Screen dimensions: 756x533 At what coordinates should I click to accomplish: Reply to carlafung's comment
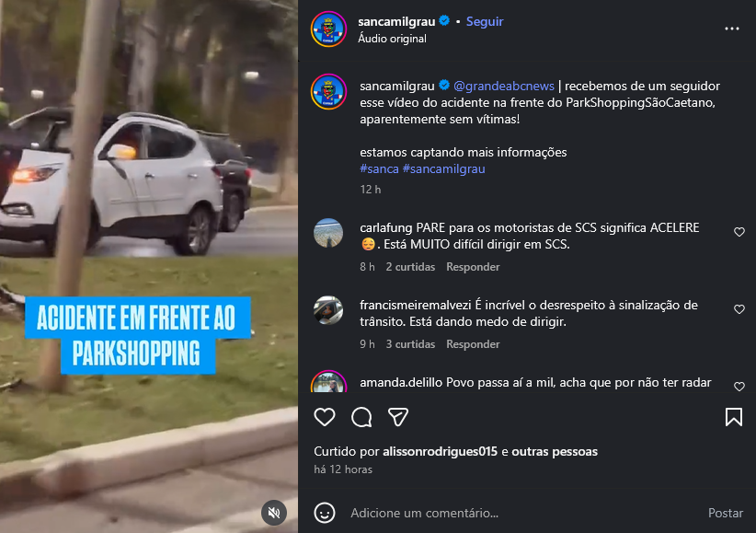pyautogui.click(x=473, y=267)
